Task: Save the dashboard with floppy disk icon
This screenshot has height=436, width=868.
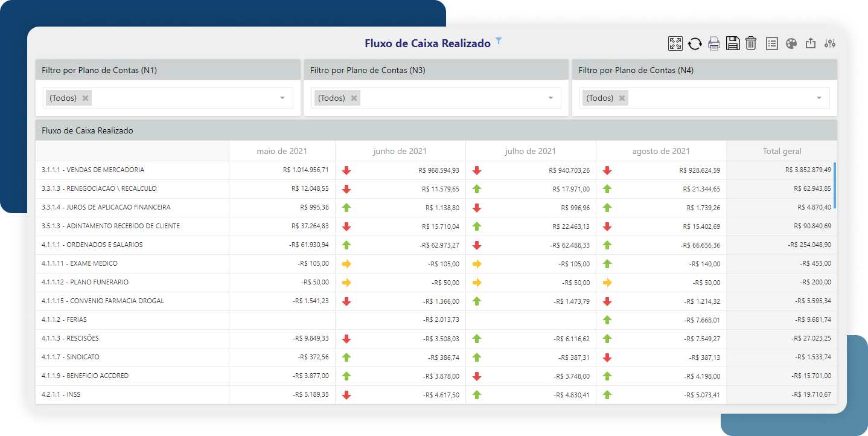Action: click(733, 43)
